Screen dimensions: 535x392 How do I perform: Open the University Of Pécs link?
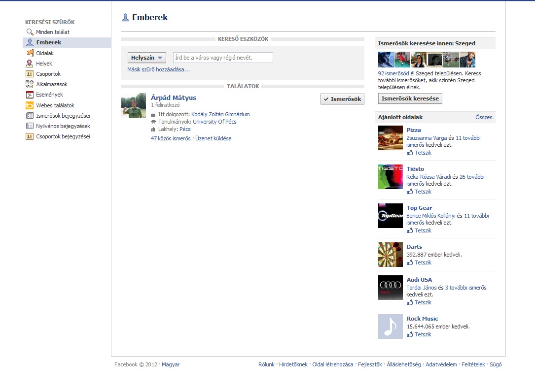214,121
